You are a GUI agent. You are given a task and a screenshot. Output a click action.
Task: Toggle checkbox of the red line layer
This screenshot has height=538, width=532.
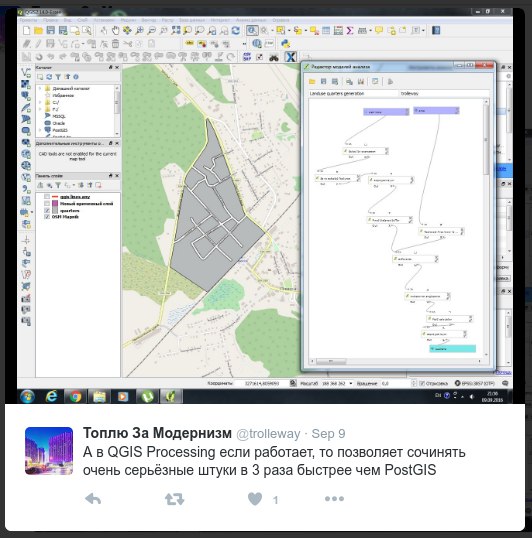[x=47, y=197]
